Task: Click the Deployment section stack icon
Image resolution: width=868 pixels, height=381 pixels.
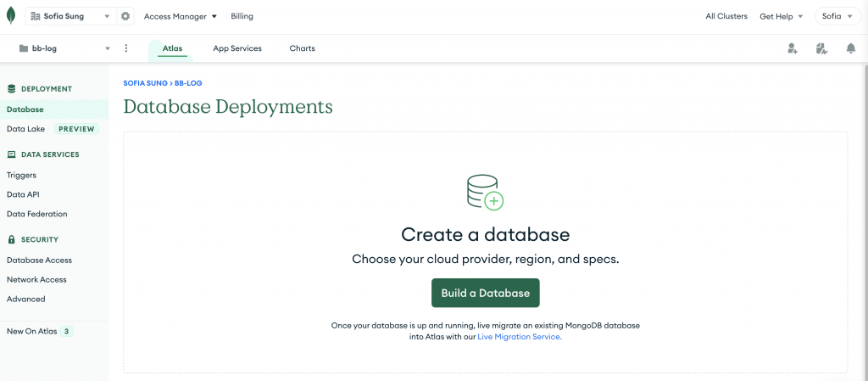Action: [12, 88]
